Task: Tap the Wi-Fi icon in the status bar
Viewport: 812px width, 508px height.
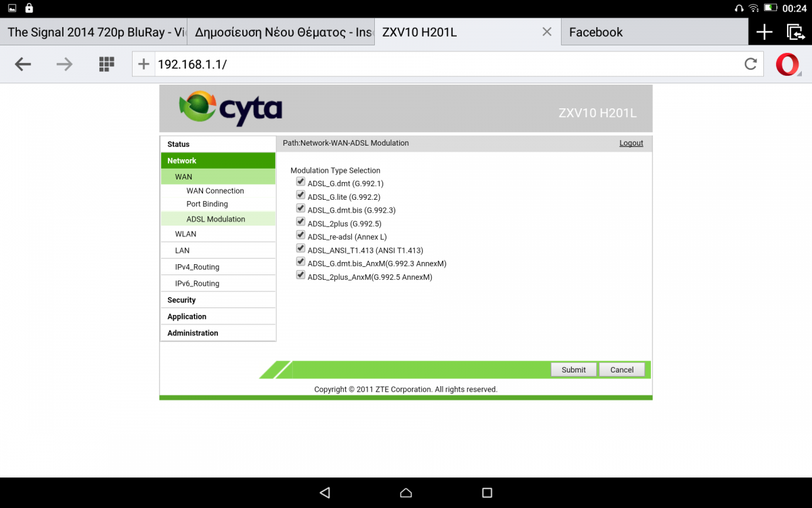Action: click(754, 8)
